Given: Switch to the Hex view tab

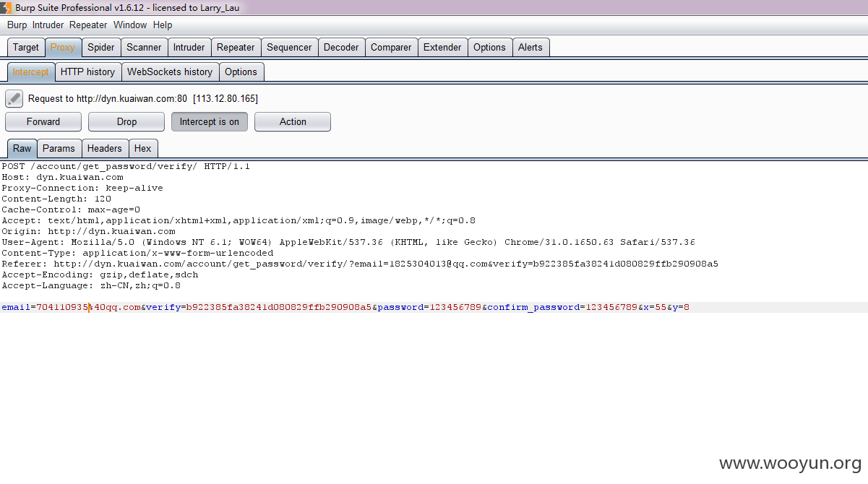Looking at the screenshot, I should [x=143, y=149].
